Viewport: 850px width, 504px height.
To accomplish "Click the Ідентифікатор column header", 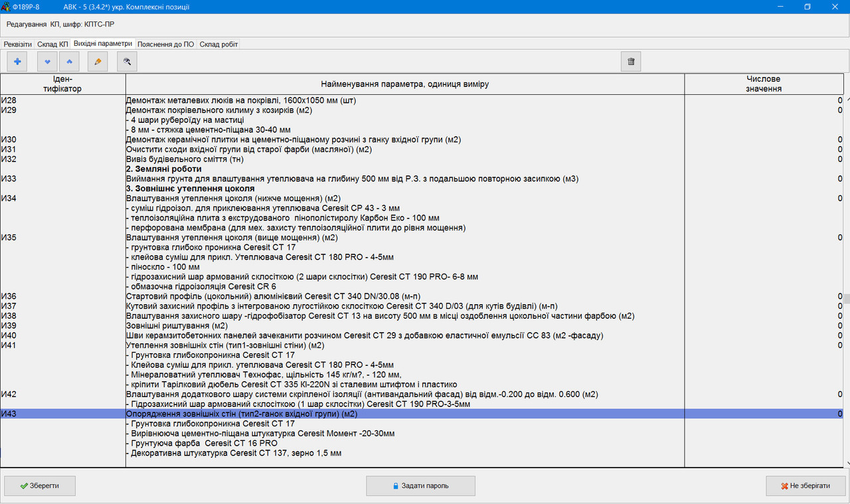I will tap(63, 84).
